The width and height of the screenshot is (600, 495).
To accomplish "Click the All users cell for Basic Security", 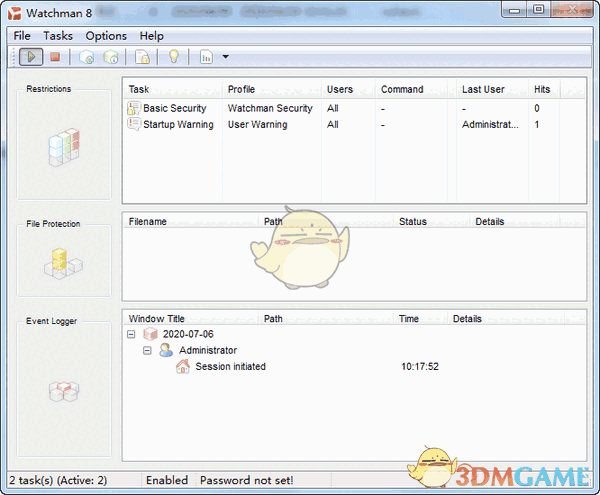I will [333, 108].
